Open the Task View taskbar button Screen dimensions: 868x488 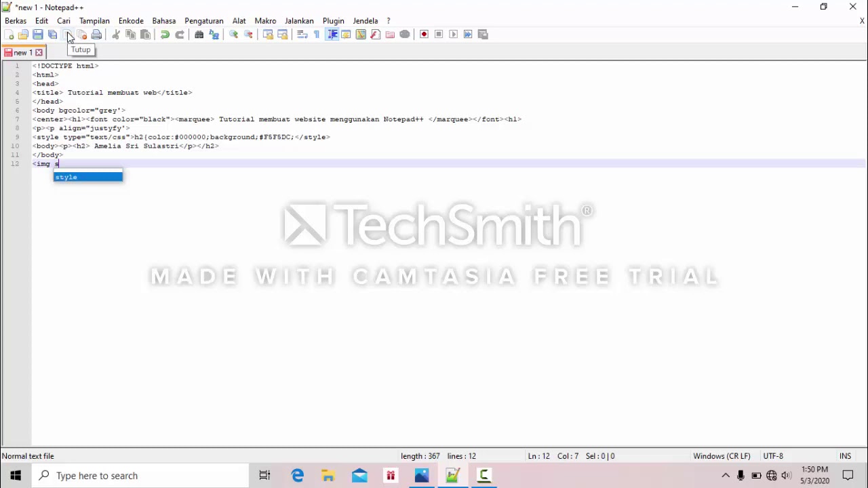tap(265, 476)
